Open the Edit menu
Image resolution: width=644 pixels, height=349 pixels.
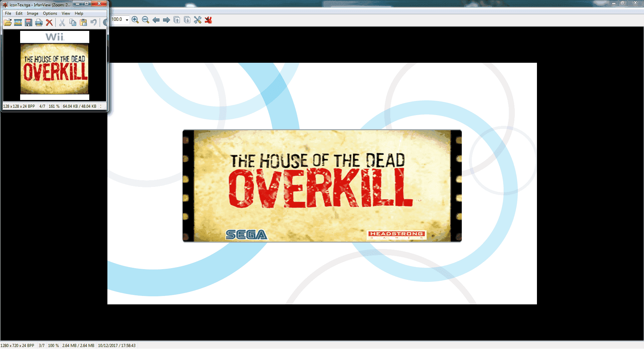[x=19, y=13]
